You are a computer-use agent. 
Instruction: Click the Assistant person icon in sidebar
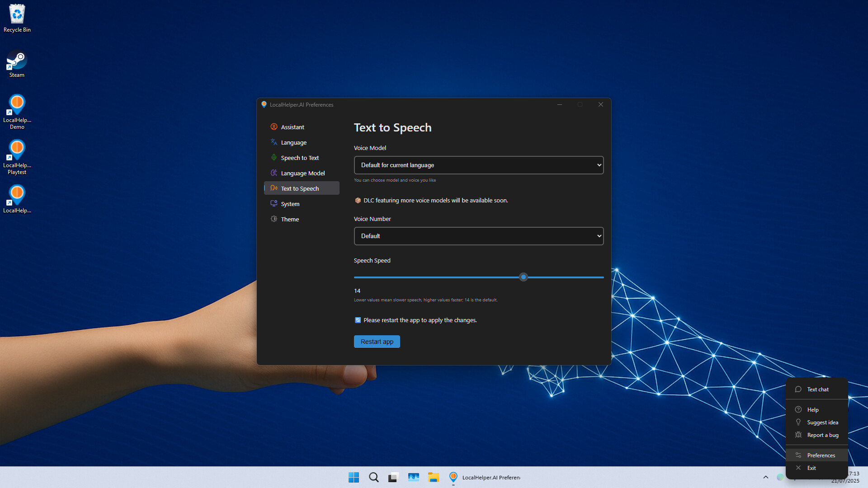[274, 127]
